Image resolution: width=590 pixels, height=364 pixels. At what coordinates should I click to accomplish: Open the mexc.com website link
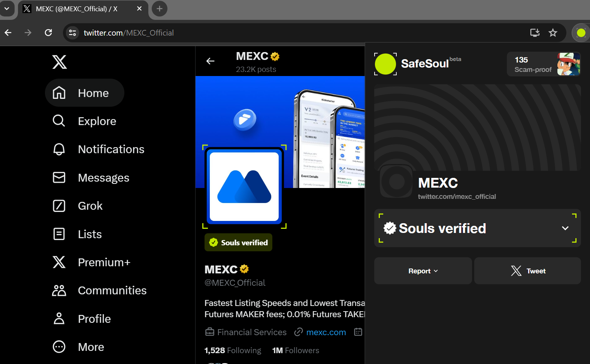pyautogui.click(x=326, y=332)
